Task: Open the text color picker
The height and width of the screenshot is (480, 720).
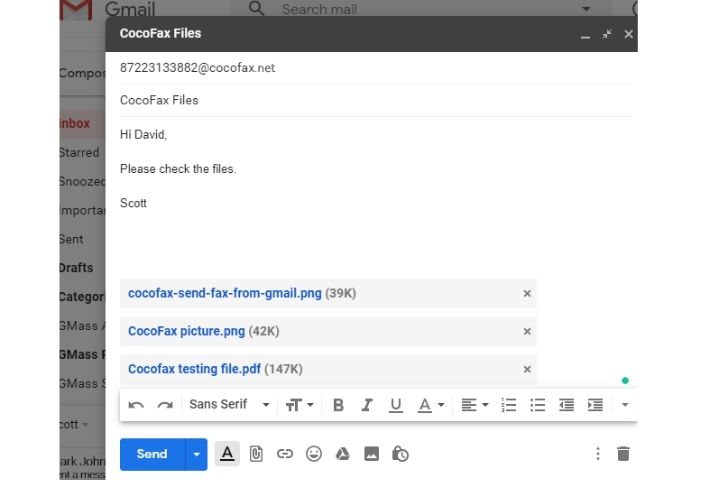Action: [x=431, y=405]
